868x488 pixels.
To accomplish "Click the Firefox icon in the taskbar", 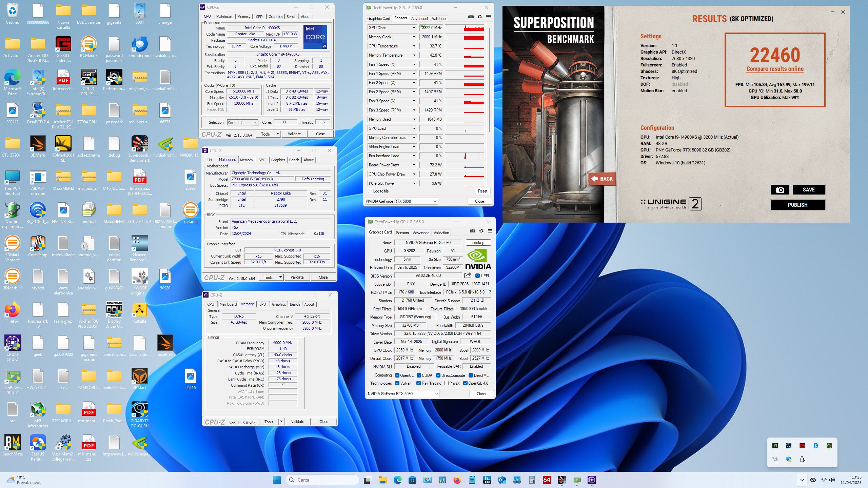I will (x=457, y=480).
